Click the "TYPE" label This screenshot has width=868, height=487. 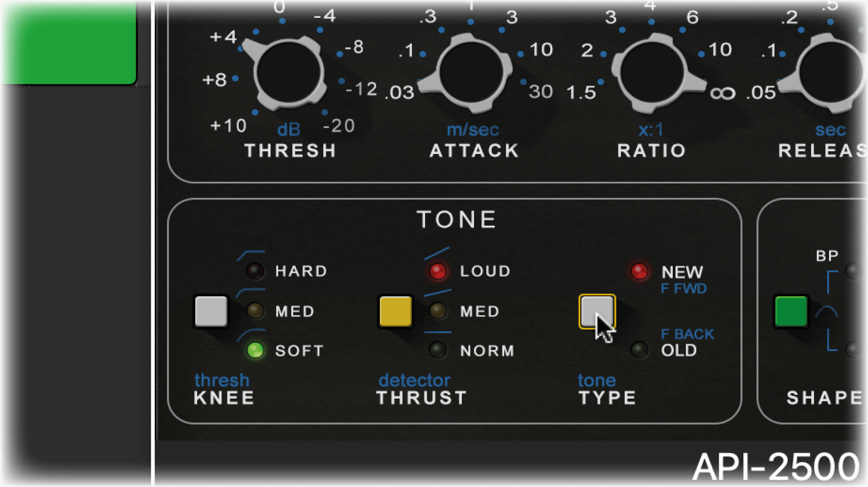pos(608,398)
